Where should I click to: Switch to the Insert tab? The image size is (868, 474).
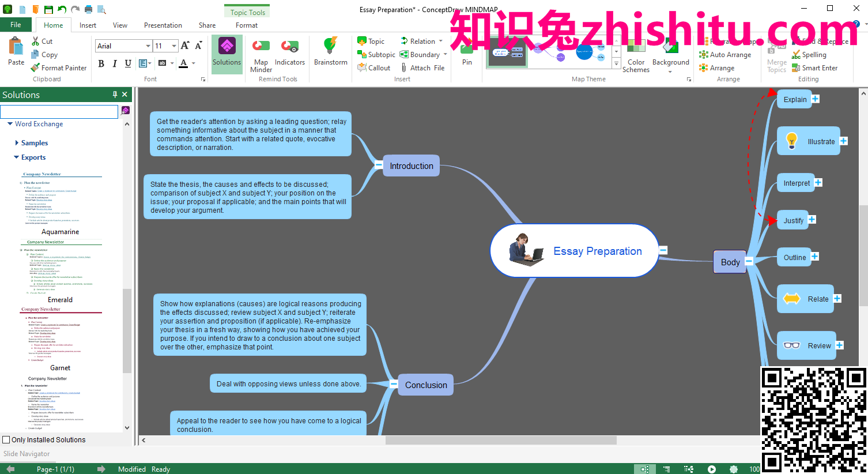[88, 25]
